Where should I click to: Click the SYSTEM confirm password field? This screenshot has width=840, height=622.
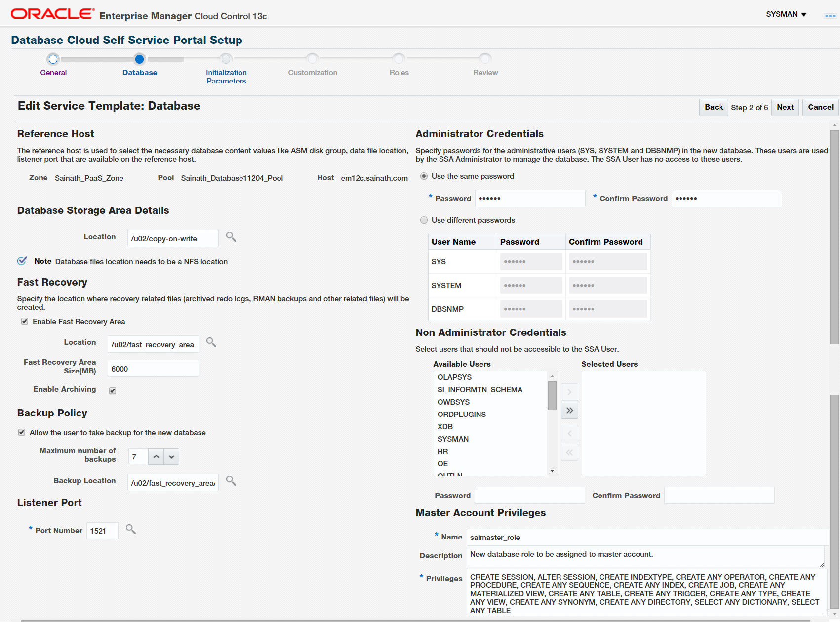tap(608, 285)
